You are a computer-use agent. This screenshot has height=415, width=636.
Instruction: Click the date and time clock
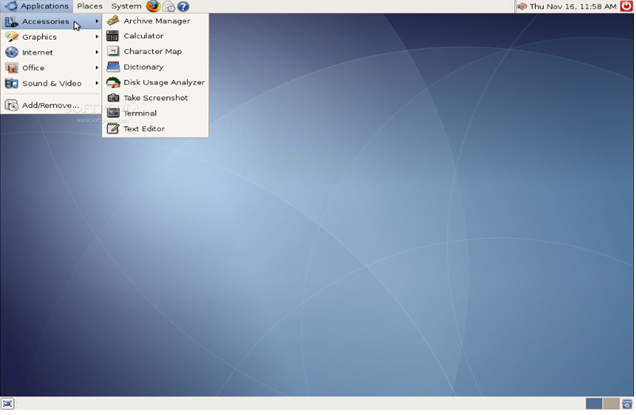pyautogui.click(x=573, y=6)
